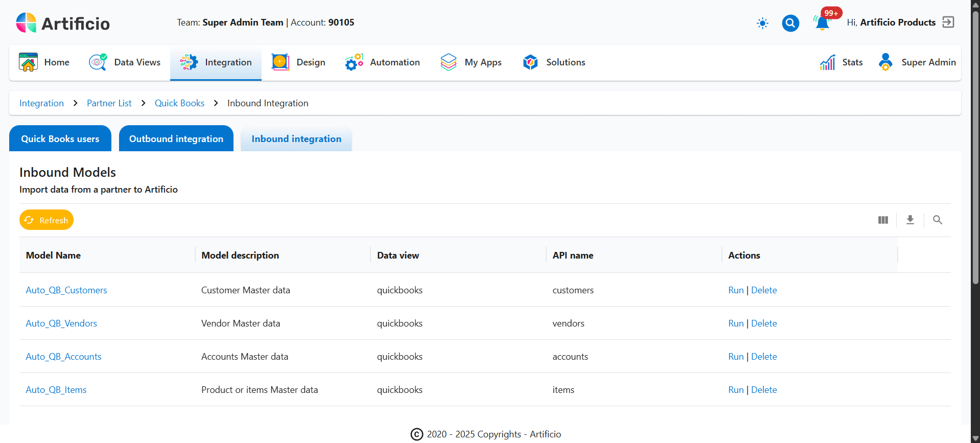Switch to the Outbound integration tab

point(176,139)
